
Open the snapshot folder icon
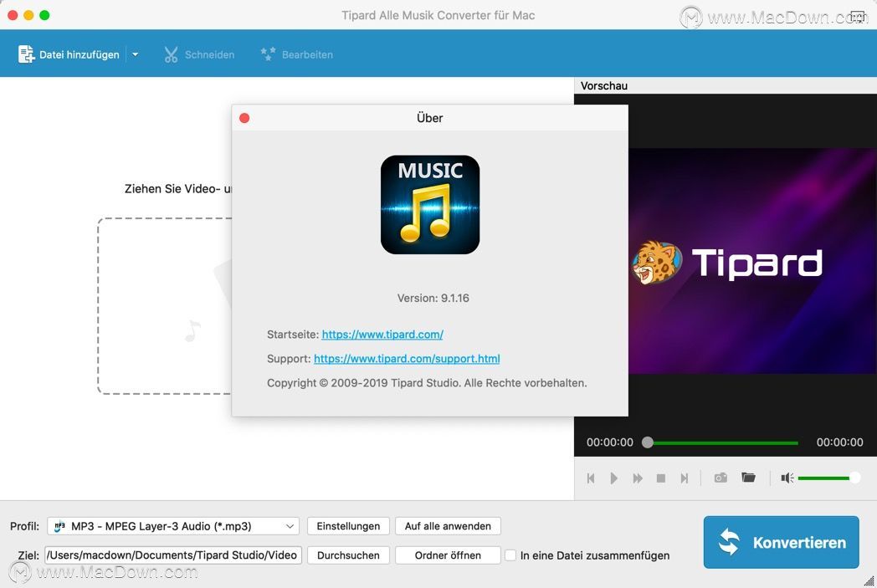pyautogui.click(x=748, y=478)
